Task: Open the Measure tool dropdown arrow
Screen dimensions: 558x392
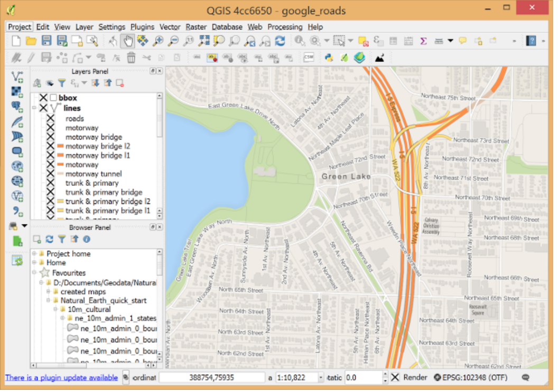Action: pyautogui.click(x=451, y=41)
